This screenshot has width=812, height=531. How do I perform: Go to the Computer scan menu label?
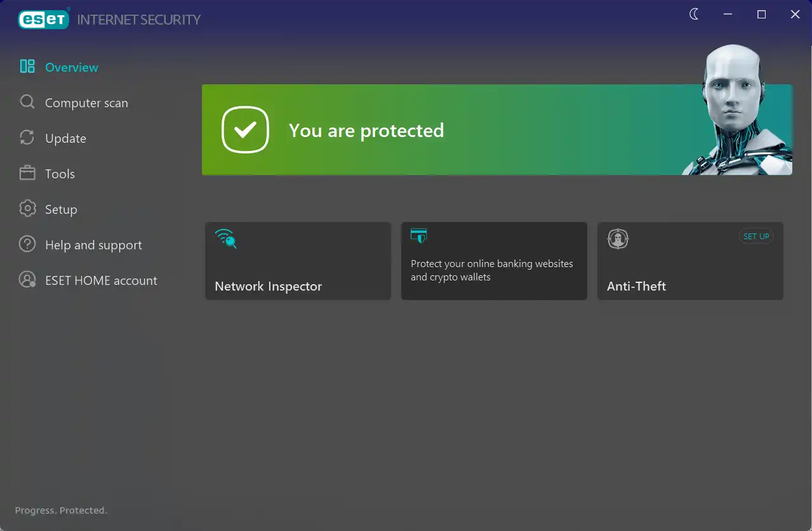[x=86, y=103]
